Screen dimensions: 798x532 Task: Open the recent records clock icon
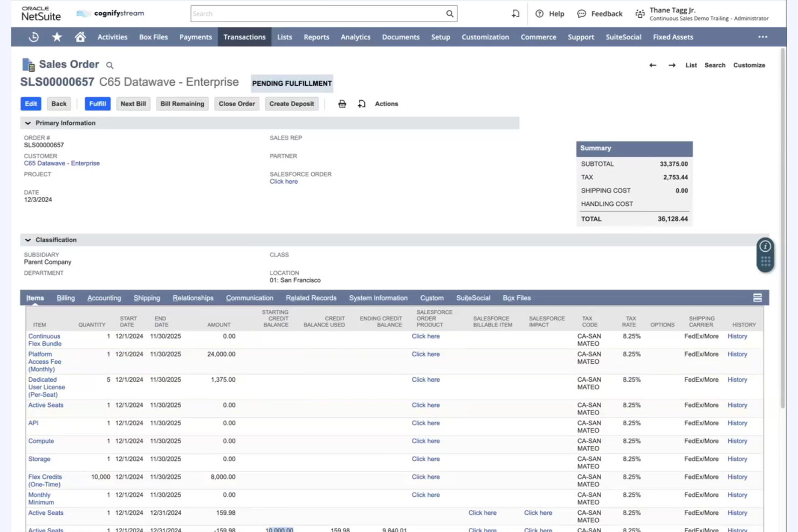point(33,37)
